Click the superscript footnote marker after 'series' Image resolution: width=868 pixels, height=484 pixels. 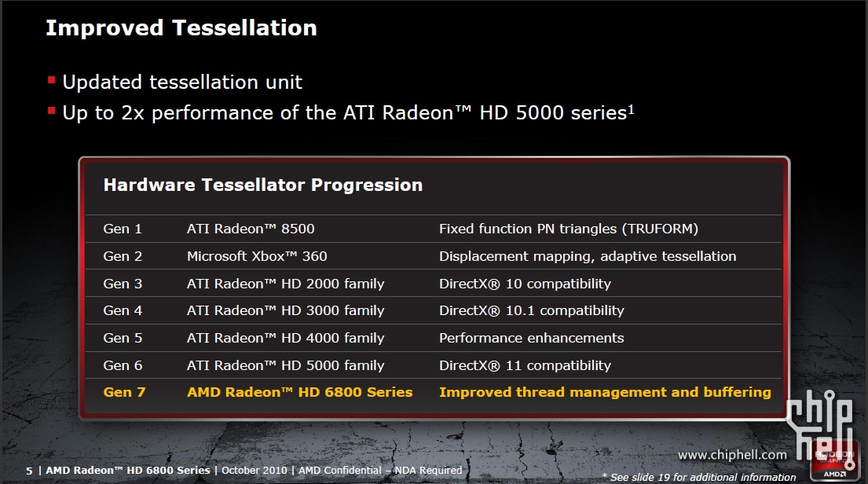tap(631, 108)
